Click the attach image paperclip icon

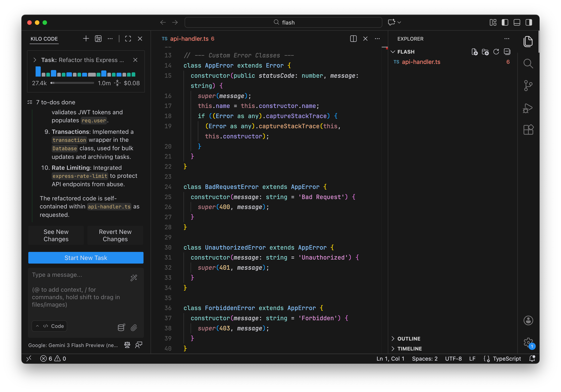pos(134,328)
